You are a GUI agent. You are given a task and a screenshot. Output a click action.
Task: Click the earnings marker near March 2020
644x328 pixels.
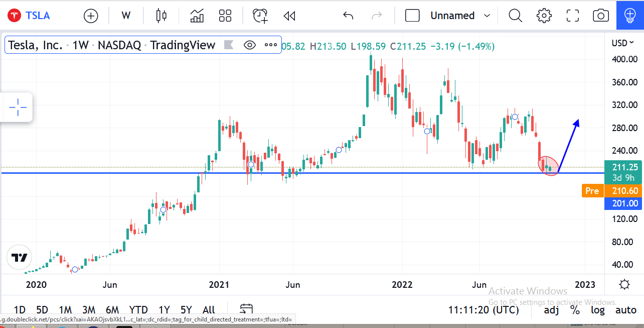coord(75,270)
